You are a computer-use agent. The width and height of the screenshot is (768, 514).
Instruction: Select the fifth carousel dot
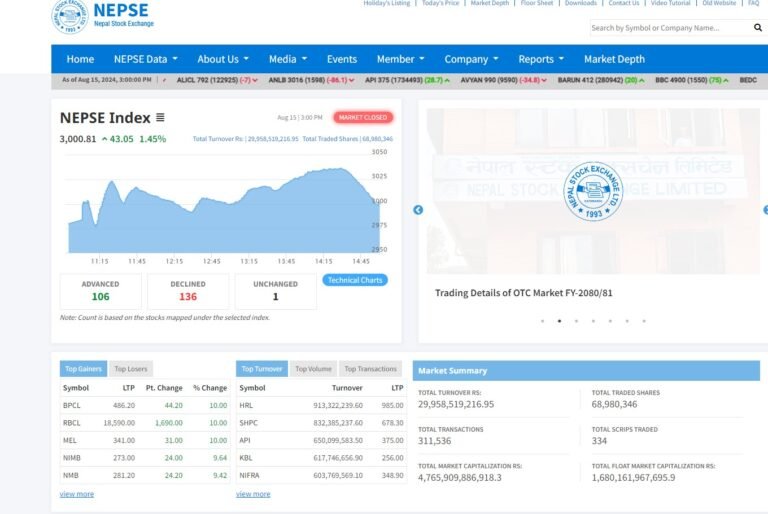click(x=610, y=321)
